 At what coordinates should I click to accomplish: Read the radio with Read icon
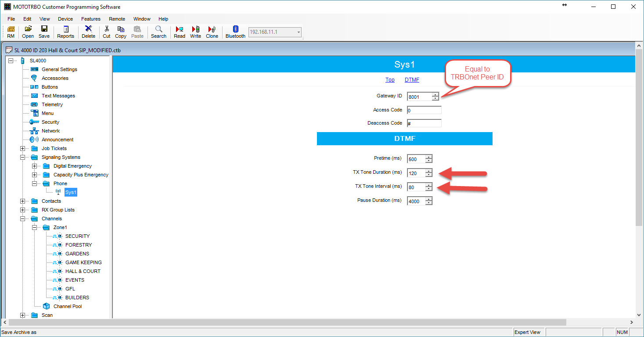tap(180, 32)
